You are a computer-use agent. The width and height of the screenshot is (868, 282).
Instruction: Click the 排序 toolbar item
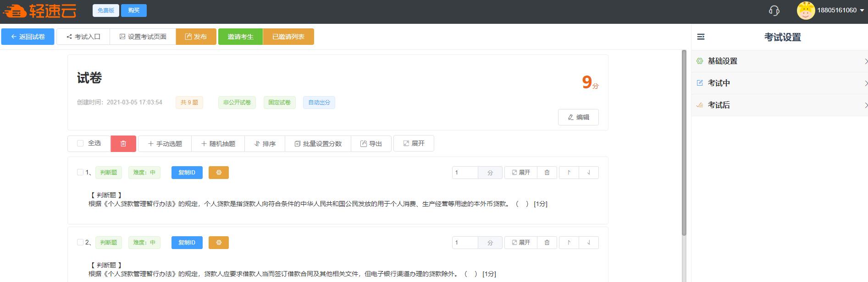[265, 144]
